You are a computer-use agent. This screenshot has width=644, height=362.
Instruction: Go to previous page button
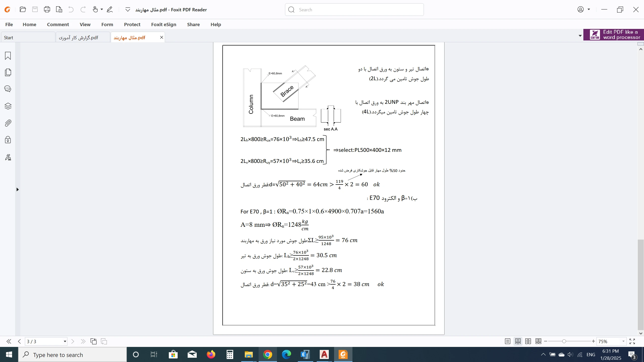coord(19,341)
